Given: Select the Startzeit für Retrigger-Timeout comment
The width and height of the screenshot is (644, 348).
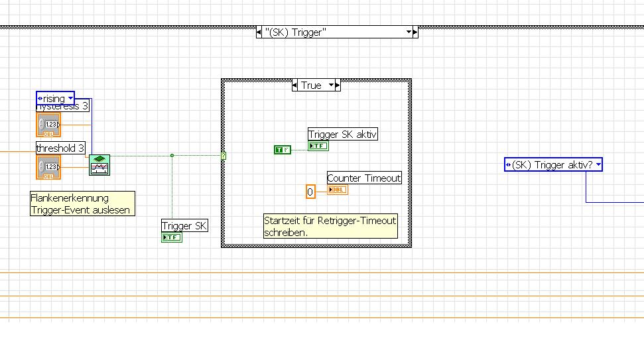Looking at the screenshot, I should click(x=331, y=226).
